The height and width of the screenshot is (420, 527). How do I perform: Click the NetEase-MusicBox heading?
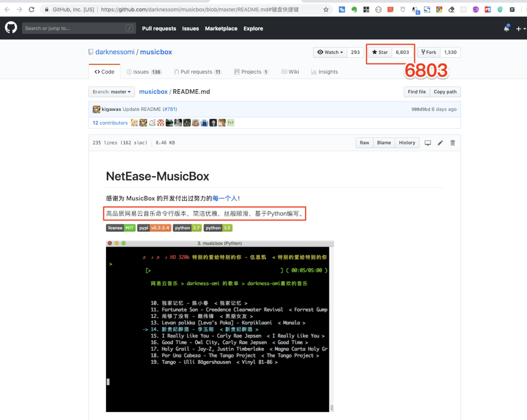(x=158, y=176)
